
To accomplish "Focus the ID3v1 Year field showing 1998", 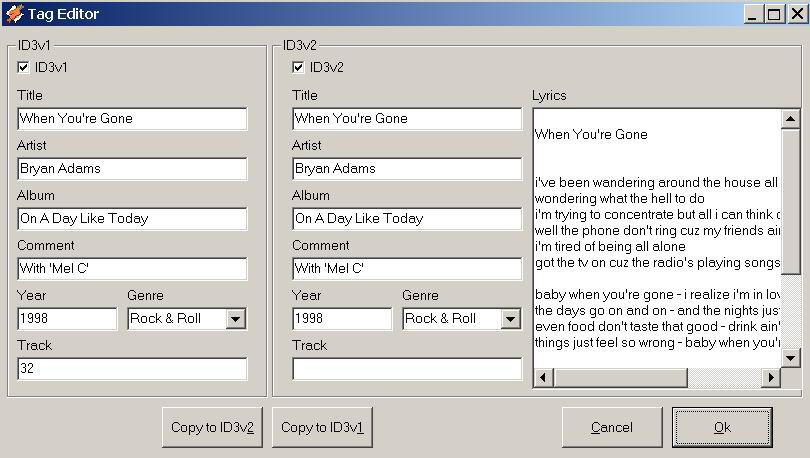I will 67,319.
